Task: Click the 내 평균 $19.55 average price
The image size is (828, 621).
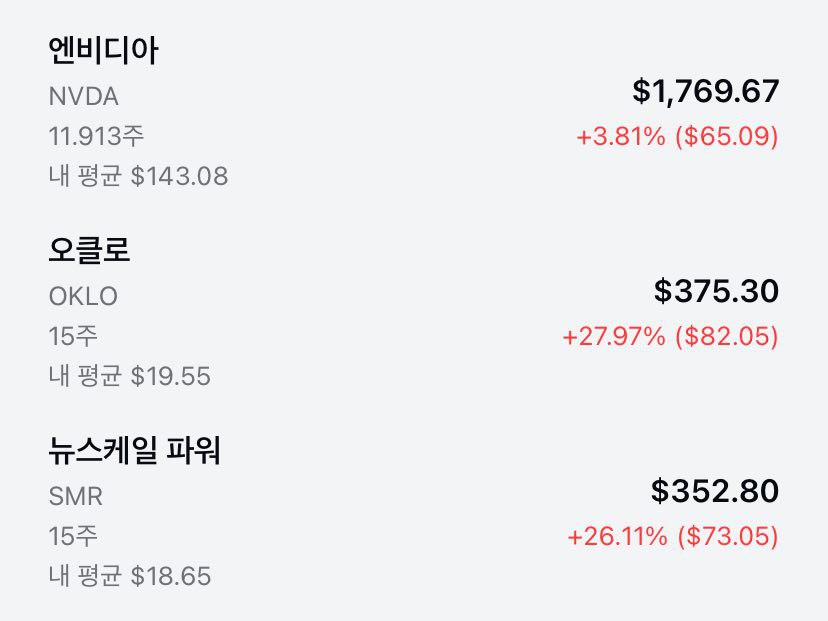Action: click(x=129, y=377)
